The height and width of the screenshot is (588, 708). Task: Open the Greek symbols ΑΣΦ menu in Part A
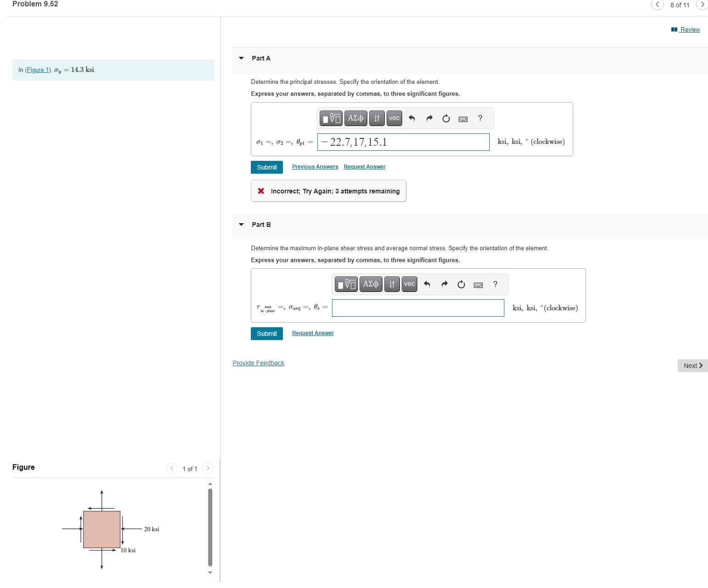pos(355,118)
